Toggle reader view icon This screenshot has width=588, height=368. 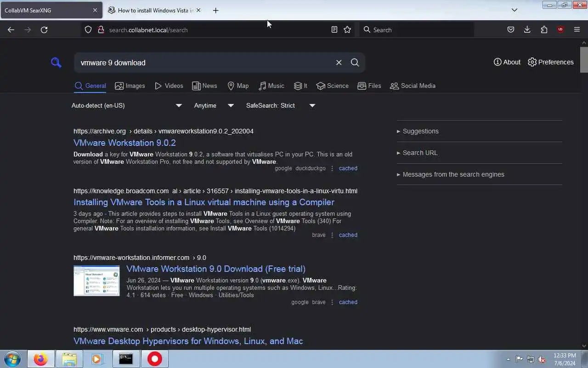coord(334,29)
